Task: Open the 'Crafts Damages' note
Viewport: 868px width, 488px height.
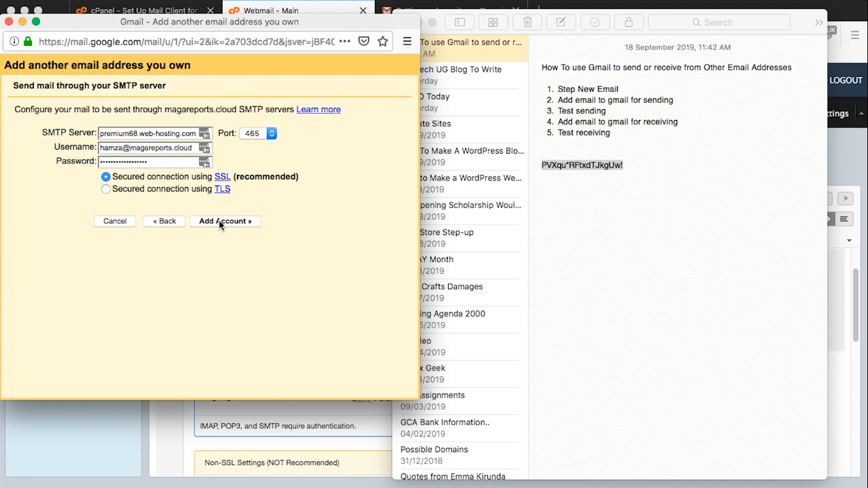Action: point(470,292)
